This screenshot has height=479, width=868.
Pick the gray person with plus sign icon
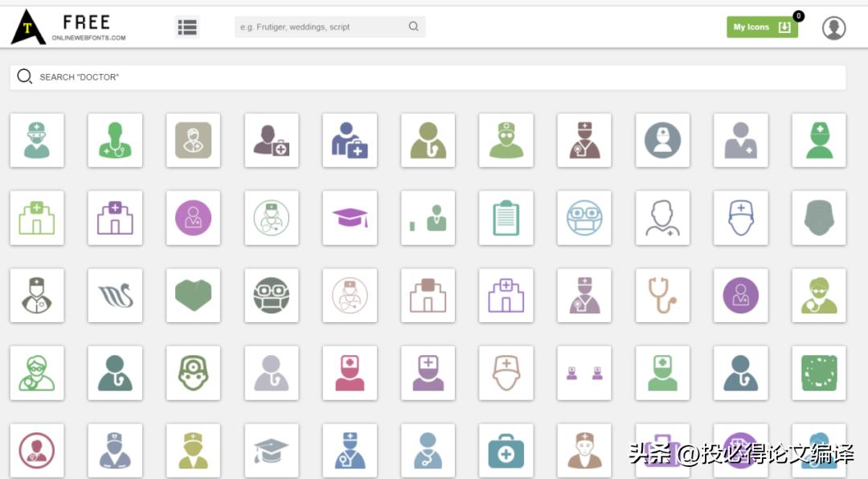[741, 140]
